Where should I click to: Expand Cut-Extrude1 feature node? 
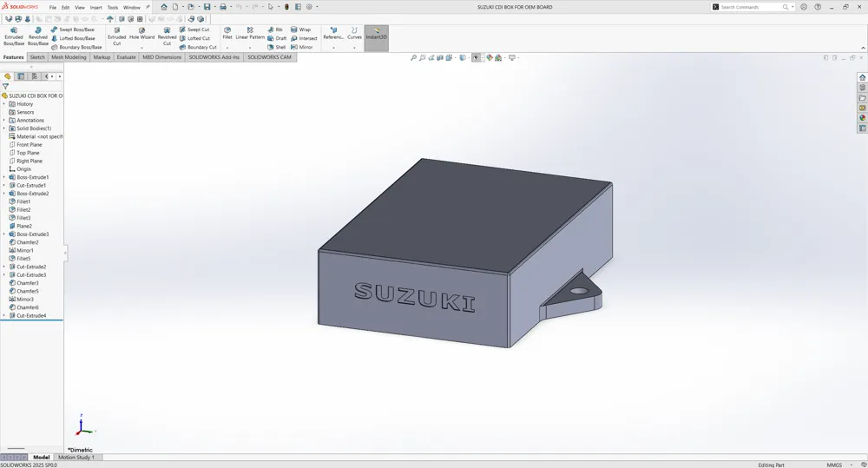pos(3,186)
